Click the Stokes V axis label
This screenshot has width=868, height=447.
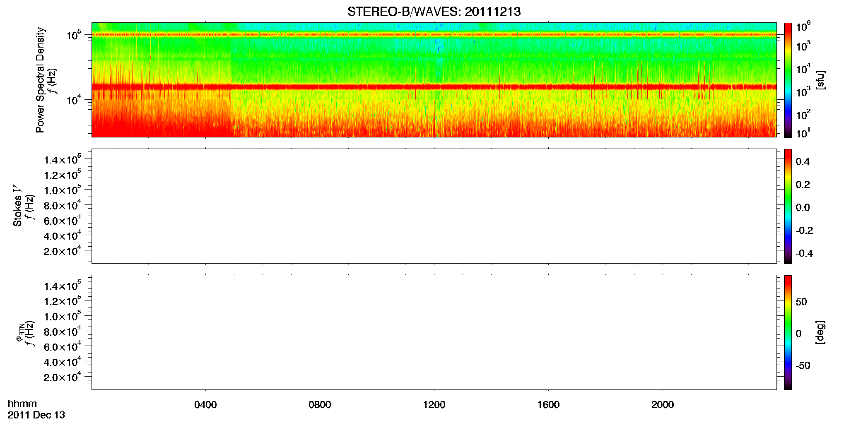(x=17, y=206)
